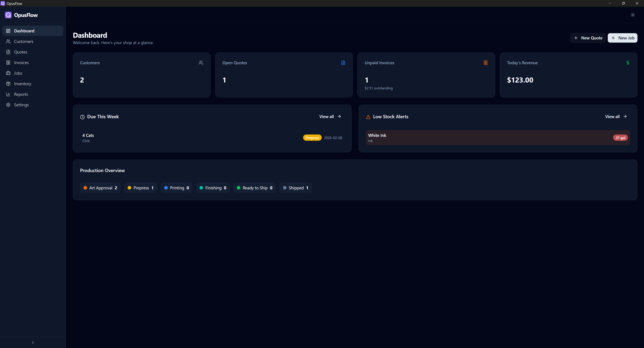Click the Jobs sidebar icon
Image resolution: width=644 pixels, height=348 pixels.
[x=8, y=73]
